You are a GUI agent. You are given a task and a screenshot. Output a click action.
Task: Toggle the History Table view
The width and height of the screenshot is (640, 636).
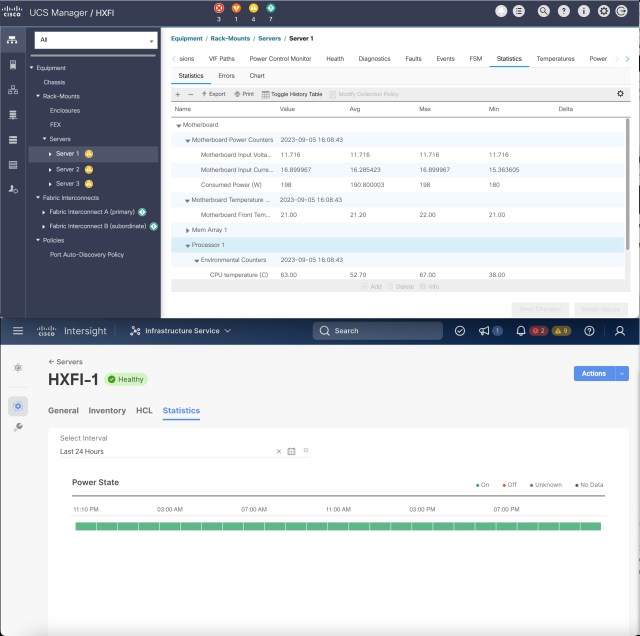pos(292,94)
